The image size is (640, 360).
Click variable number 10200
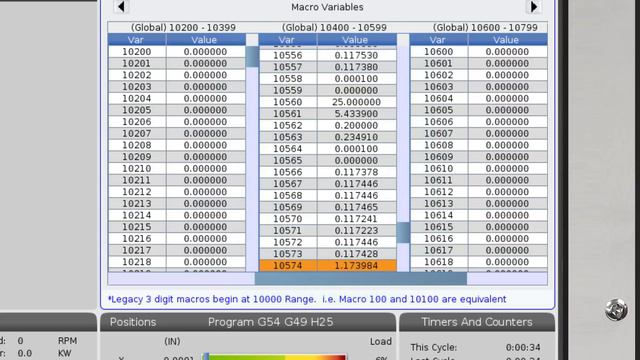coord(137,52)
